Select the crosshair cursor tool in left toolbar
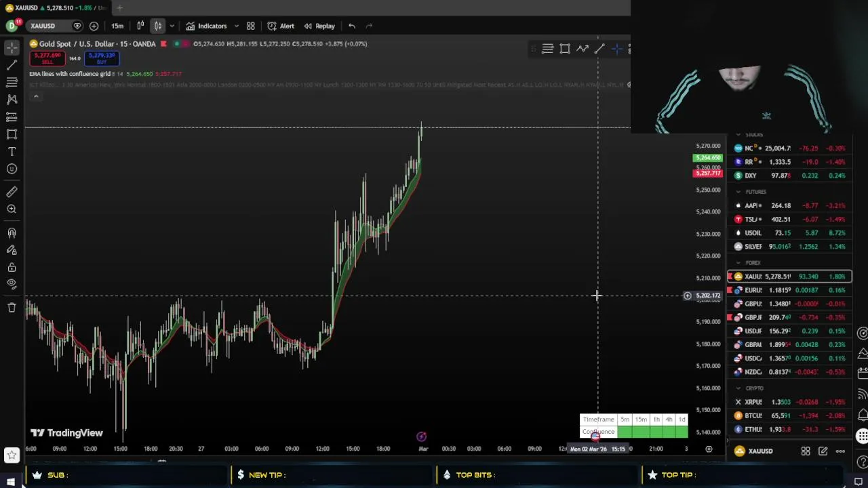868x488 pixels. pyautogui.click(x=12, y=48)
